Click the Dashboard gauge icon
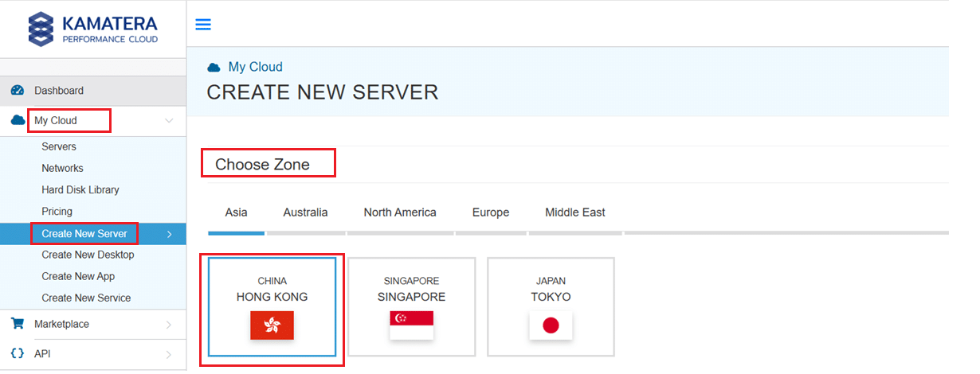Viewport: 980px width, 374px height. pos(18,91)
